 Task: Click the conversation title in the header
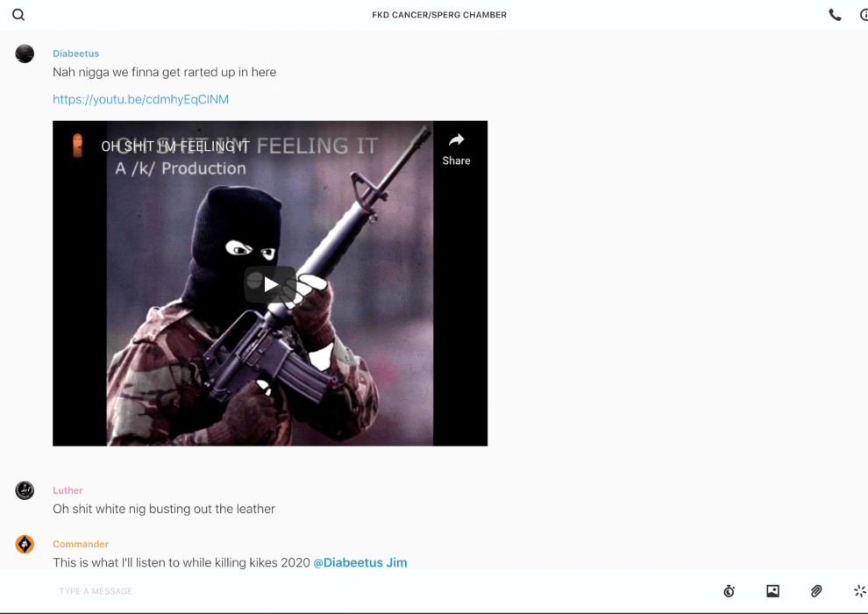pos(439,15)
